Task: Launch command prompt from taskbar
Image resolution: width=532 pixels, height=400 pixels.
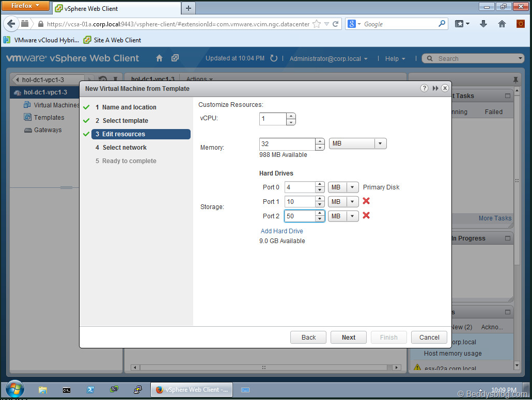Action: tap(67, 390)
